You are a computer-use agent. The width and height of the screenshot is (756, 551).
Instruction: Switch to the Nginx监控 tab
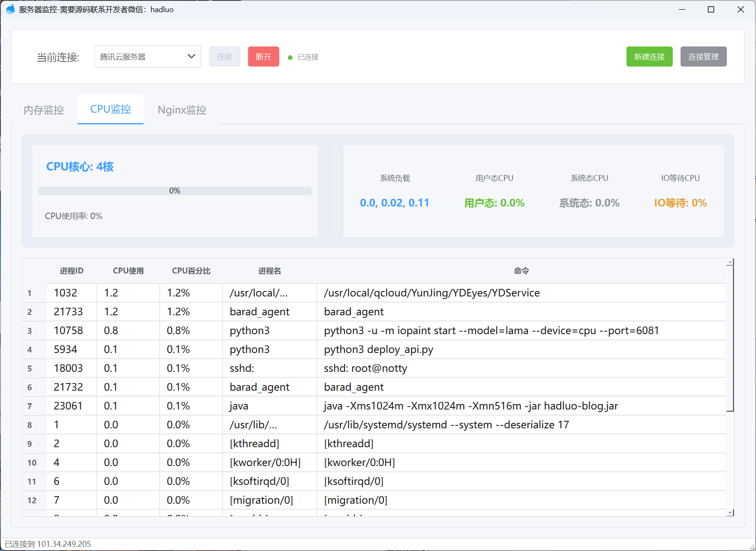point(182,110)
